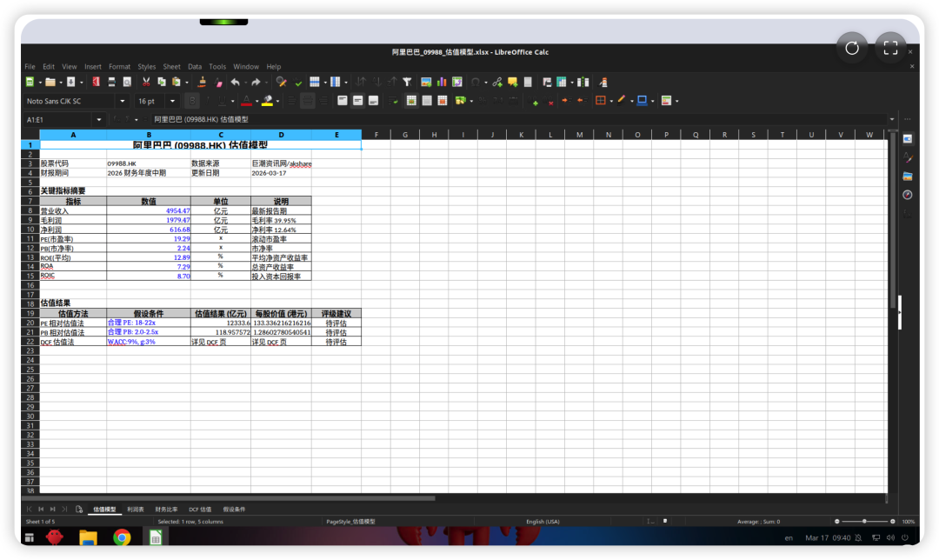939x560 pixels.
Task: Toggle Align Top vertical alignment
Action: (x=343, y=101)
